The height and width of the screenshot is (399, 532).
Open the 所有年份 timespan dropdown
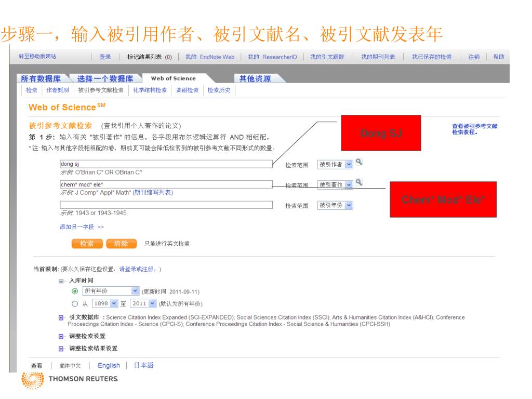(x=111, y=291)
